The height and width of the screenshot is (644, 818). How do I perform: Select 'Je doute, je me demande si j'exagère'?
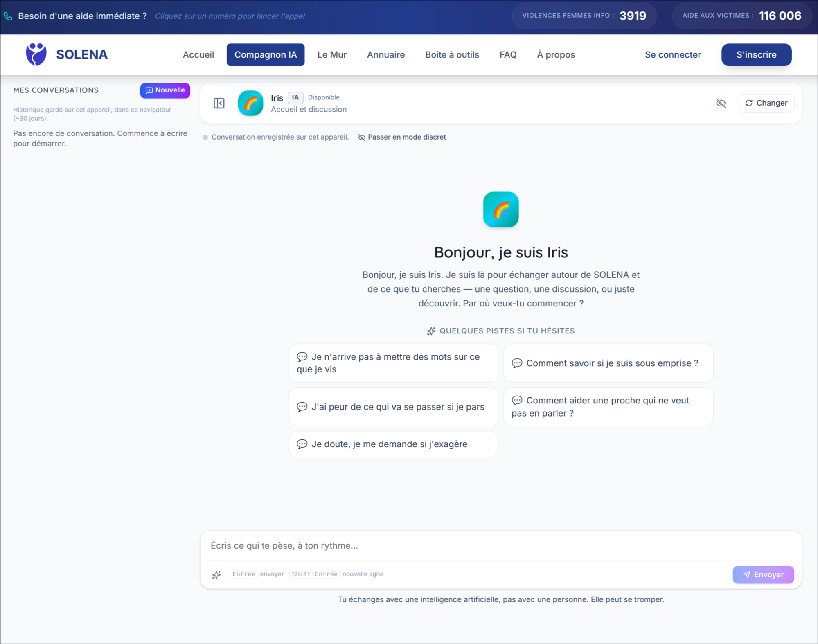point(393,444)
